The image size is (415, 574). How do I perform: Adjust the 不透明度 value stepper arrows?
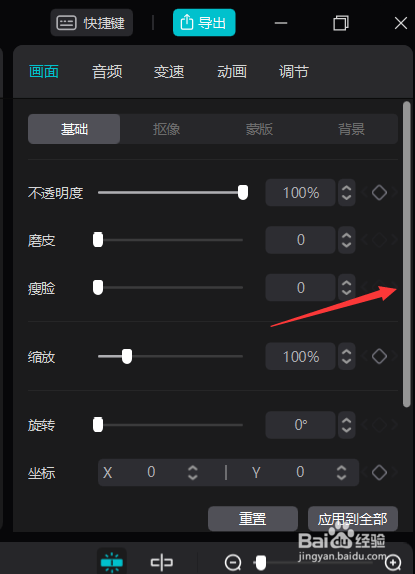347,193
